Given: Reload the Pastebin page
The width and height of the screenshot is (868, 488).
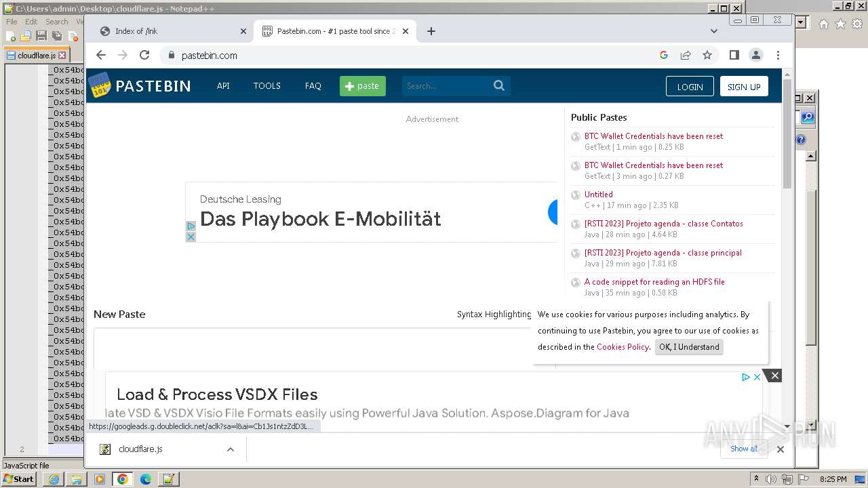Looking at the screenshot, I should point(144,55).
